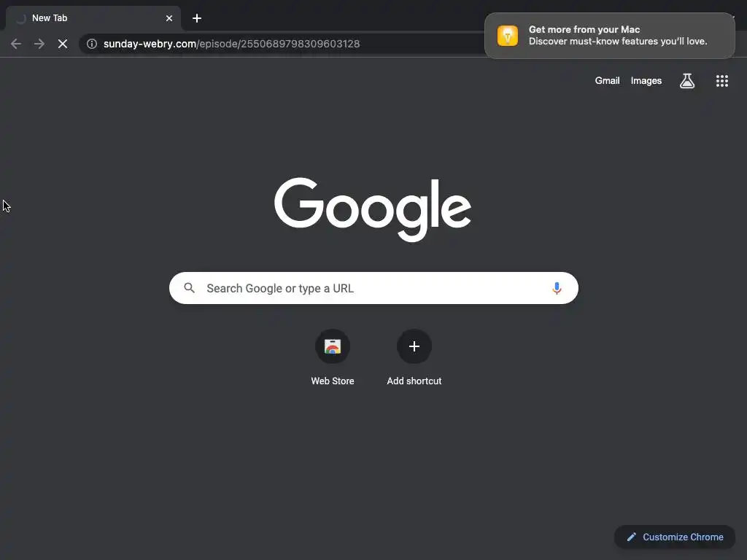Screen dimensions: 747x560
Task: Open Google Images link
Action: pos(646,80)
